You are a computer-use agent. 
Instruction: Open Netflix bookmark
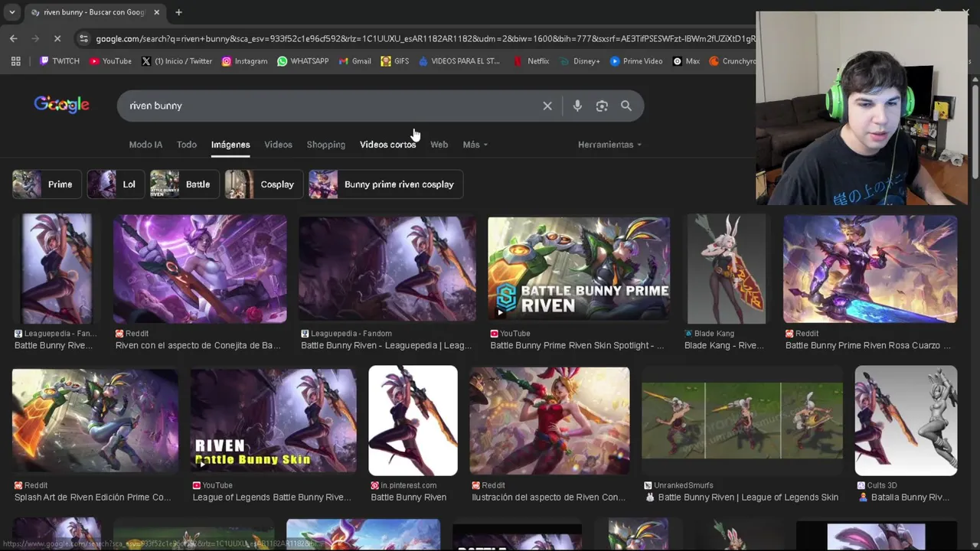click(x=531, y=61)
